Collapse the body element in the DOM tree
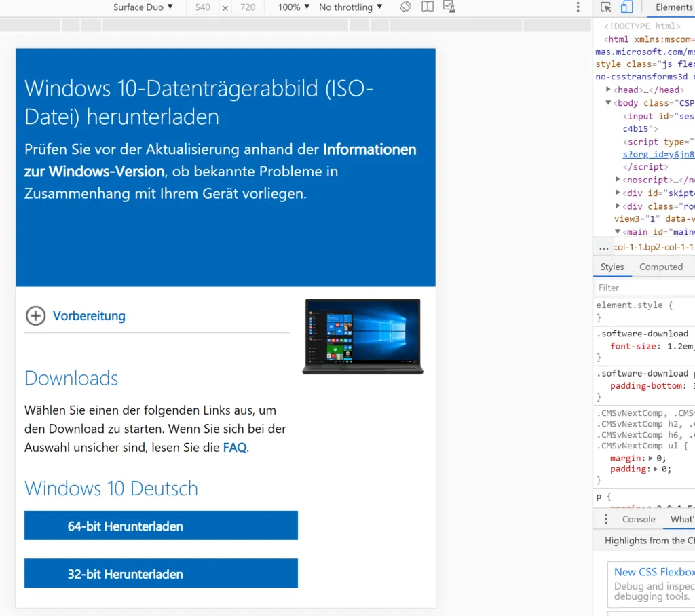The width and height of the screenshot is (695, 616). click(608, 102)
